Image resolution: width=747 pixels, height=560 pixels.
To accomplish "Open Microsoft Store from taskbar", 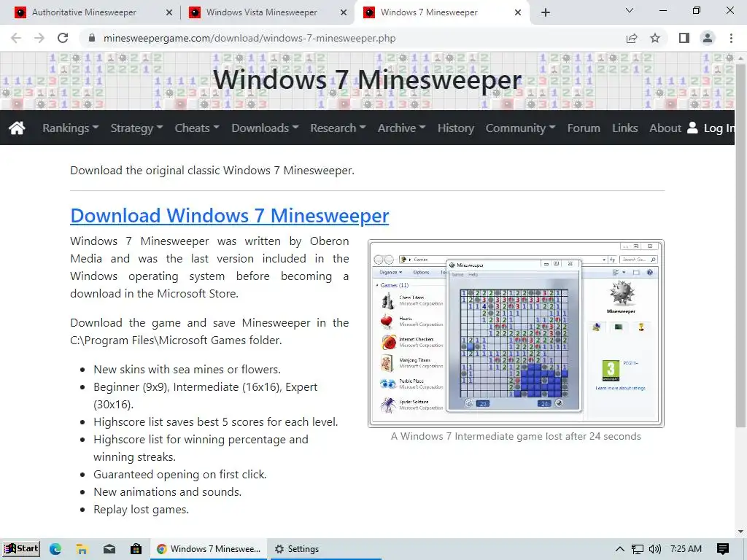I will point(136,548).
